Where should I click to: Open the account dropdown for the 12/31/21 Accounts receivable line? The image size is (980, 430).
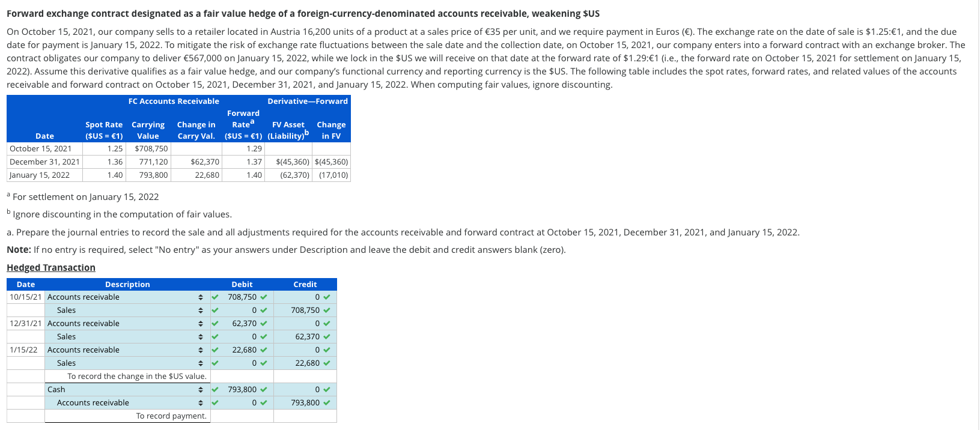[200, 323]
